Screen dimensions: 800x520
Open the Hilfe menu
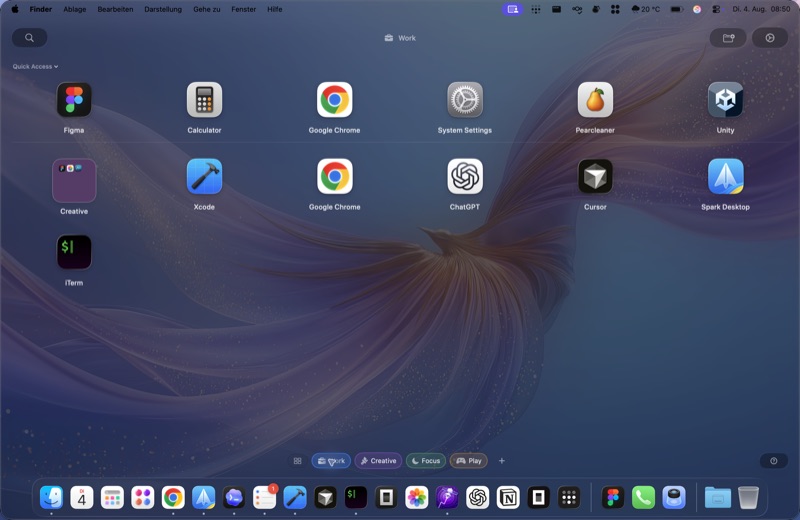click(274, 9)
